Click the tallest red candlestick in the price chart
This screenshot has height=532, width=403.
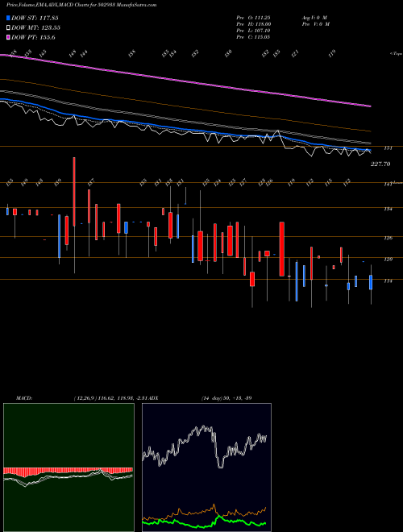[x=74, y=192]
